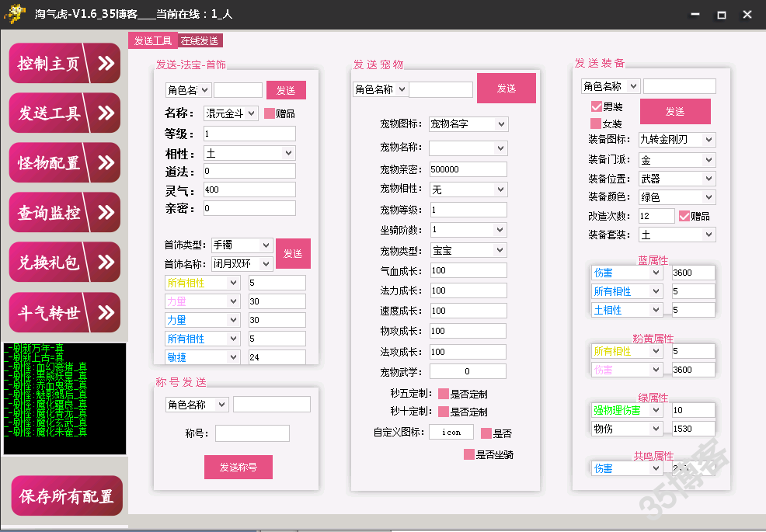Open 装备颜色 dropdown showing 绿色
766x532 pixels.
(677, 197)
